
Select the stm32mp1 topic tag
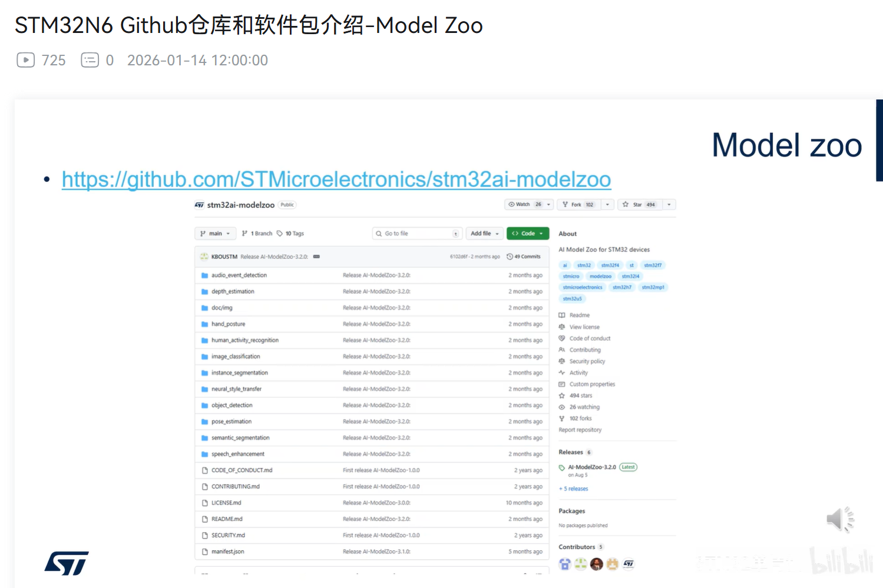[653, 288]
